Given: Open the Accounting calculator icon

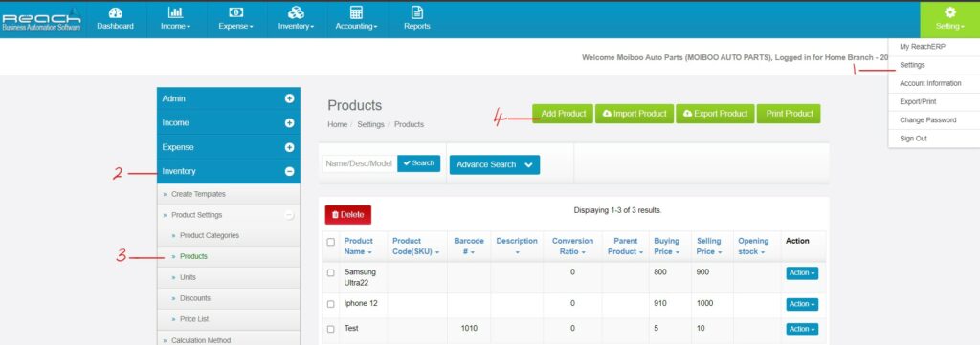Looking at the screenshot, I should [356, 12].
